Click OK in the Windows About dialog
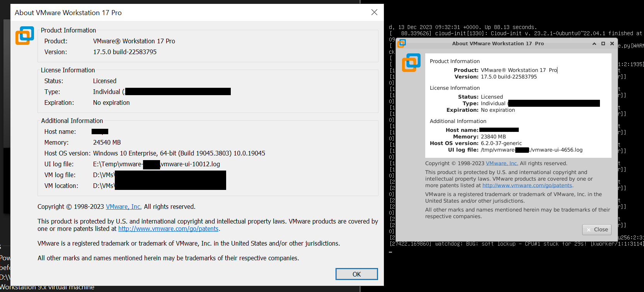This screenshot has width=644, height=292. pos(356,274)
